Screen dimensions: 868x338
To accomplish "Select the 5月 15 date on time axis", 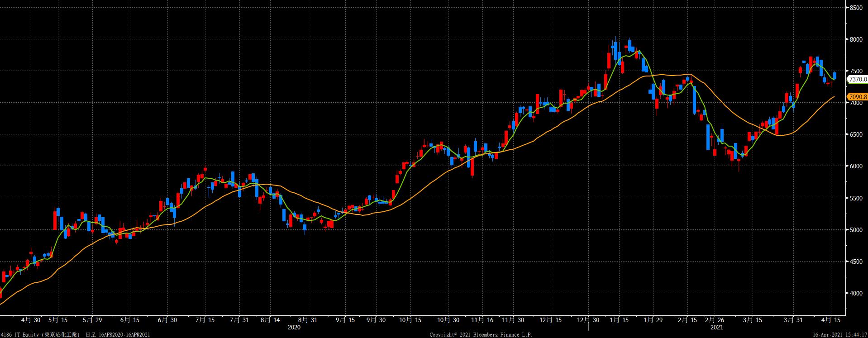I will (57, 320).
